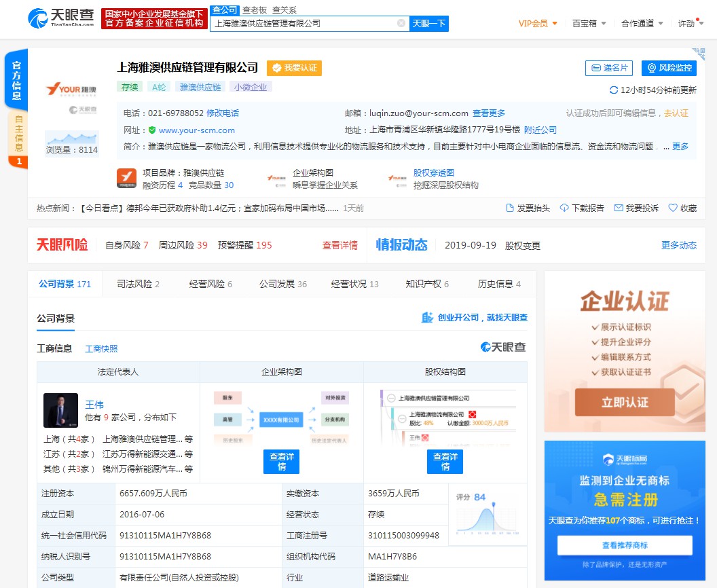Click 查看详情 under 企业架构图
The width and height of the screenshot is (717, 588).
click(x=282, y=461)
